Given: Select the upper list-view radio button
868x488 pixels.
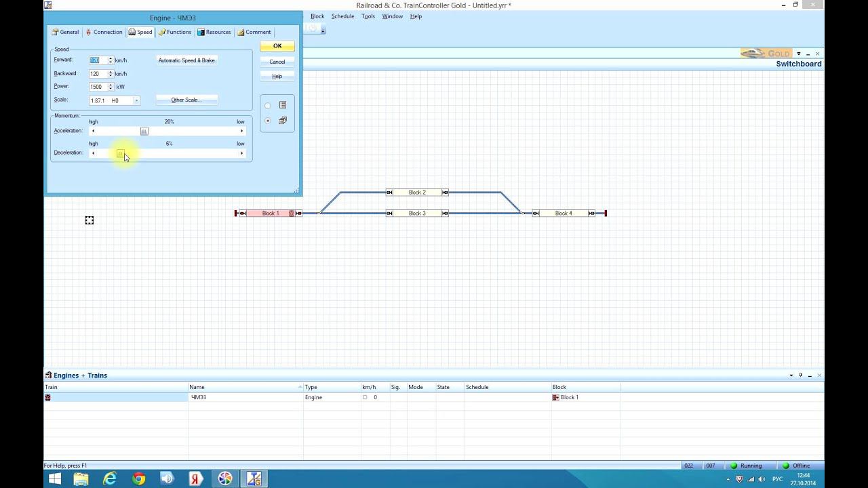Looking at the screenshot, I should [x=267, y=106].
